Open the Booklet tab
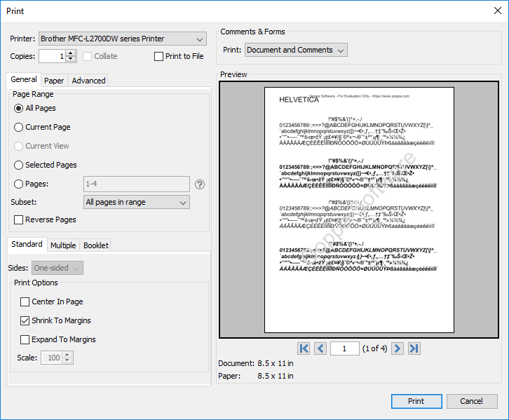Image resolution: width=509 pixels, height=420 pixels. click(96, 245)
